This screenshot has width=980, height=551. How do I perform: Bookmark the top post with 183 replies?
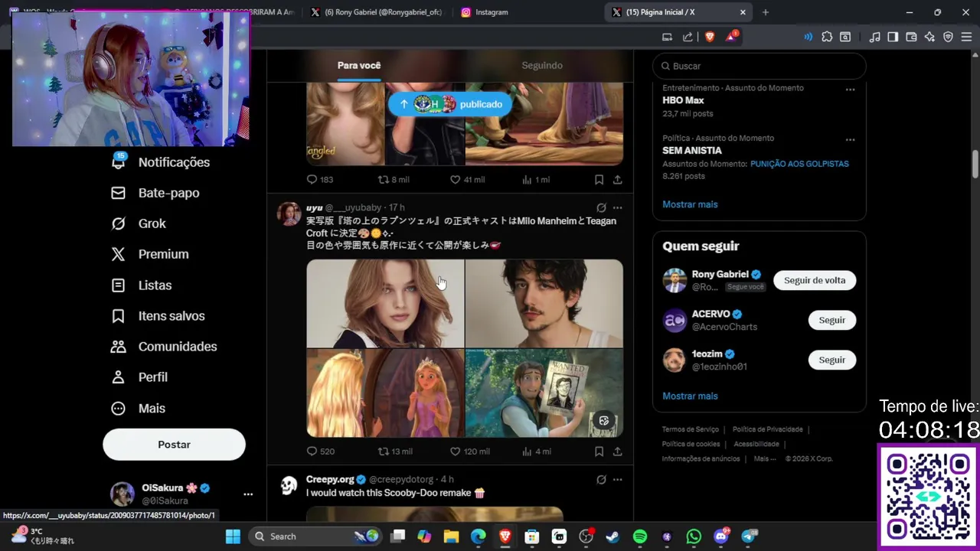tap(599, 180)
